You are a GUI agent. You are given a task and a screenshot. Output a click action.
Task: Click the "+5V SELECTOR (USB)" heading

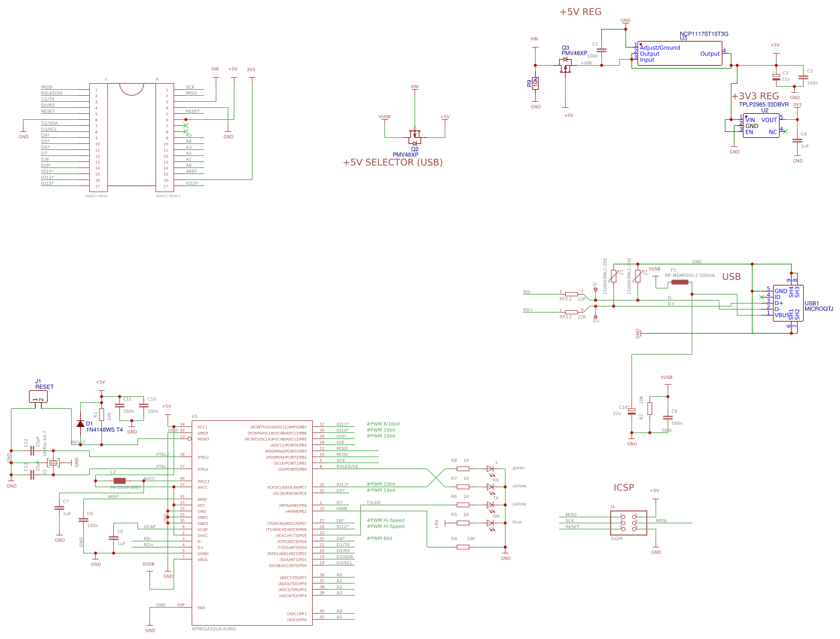[x=393, y=163]
